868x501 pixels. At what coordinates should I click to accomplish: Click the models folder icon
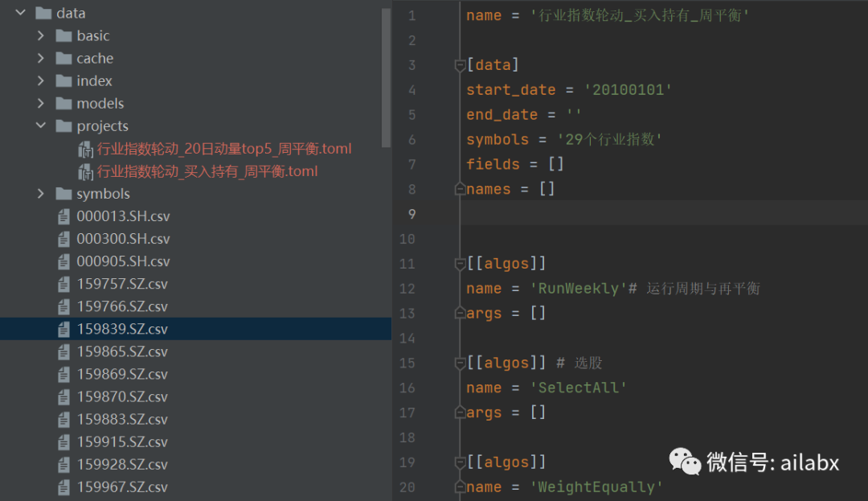point(62,103)
